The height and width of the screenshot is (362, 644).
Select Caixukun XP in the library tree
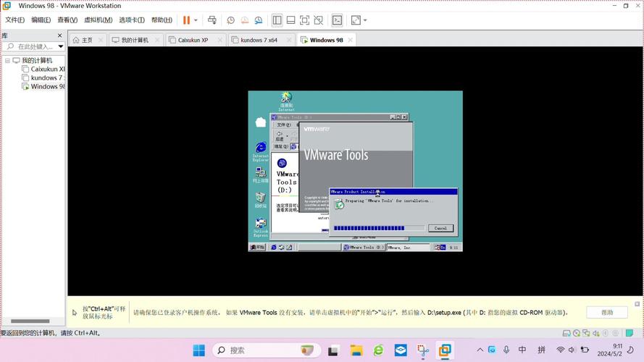click(43, 69)
